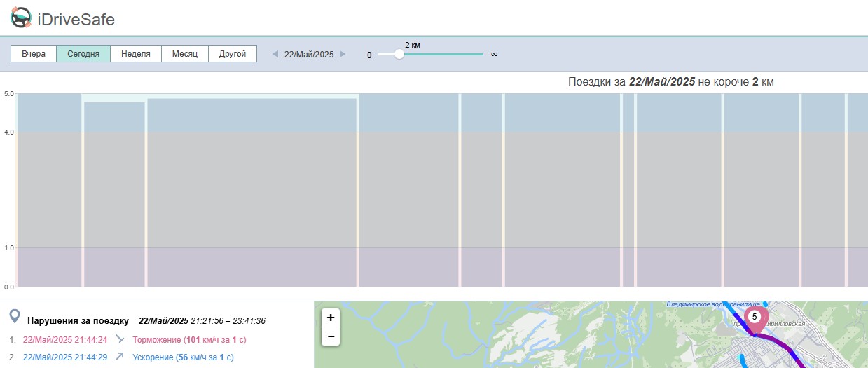The width and height of the screenshot is (868, 368).
Task: Zoom out the map with minus button
Action: (331, 336)
